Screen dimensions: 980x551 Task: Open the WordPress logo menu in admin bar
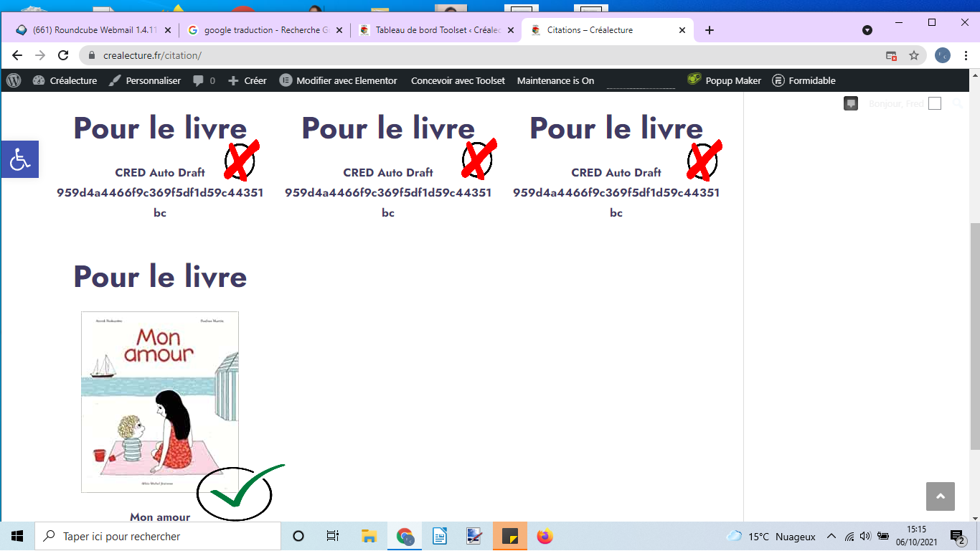(14, 80)
